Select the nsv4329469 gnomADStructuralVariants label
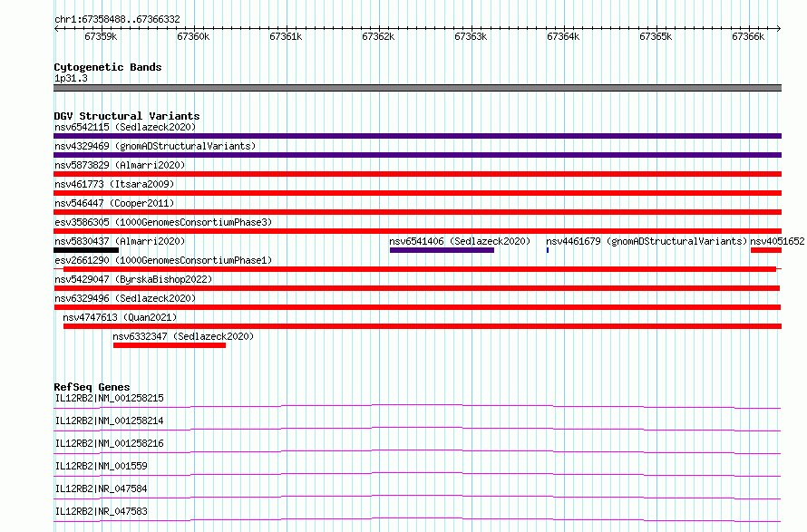This screenshot has width=807, height=532. pyautogui.click(x=155, y=146)
